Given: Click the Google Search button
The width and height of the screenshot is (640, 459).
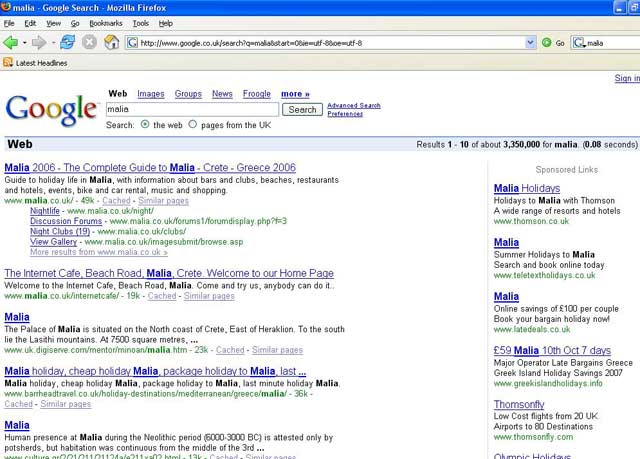Looking at the screenshot, I should pyautogui.click(x=302, y=109).
